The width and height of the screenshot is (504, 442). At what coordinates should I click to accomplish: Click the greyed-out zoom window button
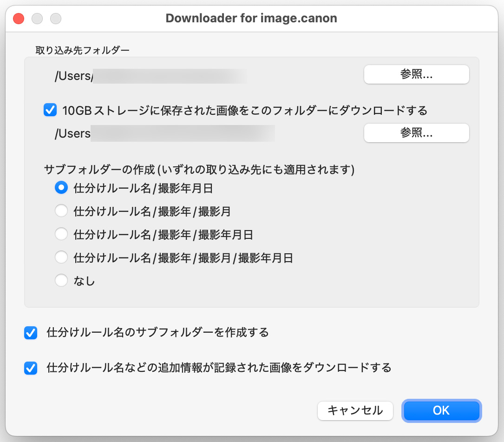click(x=56, y=19)
